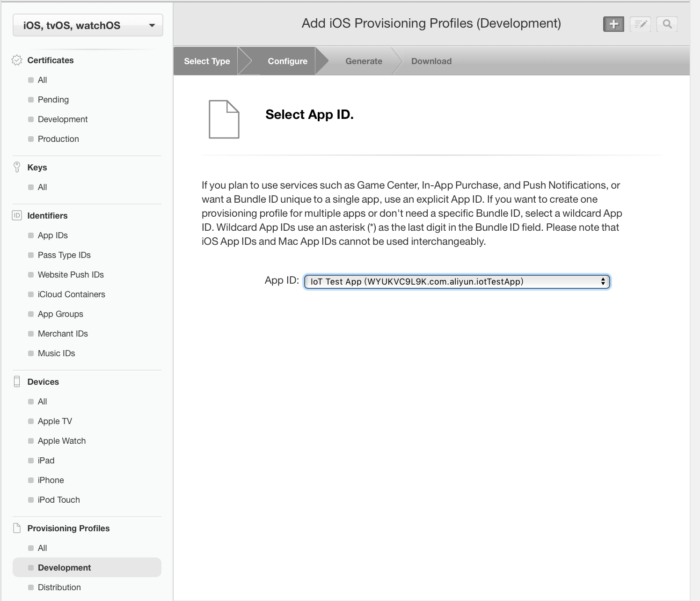Click the search magnifier icon
This screenshot has width=700, height=601.
[667, 24]
